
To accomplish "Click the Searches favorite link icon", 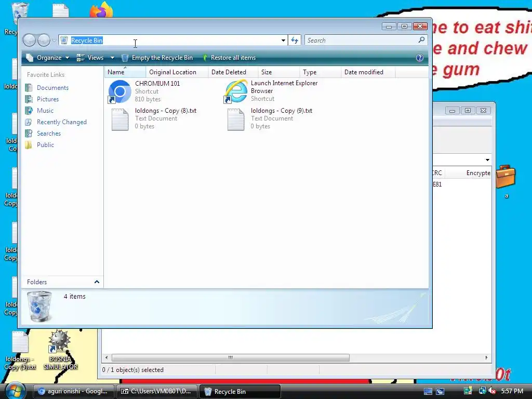I will tap(29, 134).
